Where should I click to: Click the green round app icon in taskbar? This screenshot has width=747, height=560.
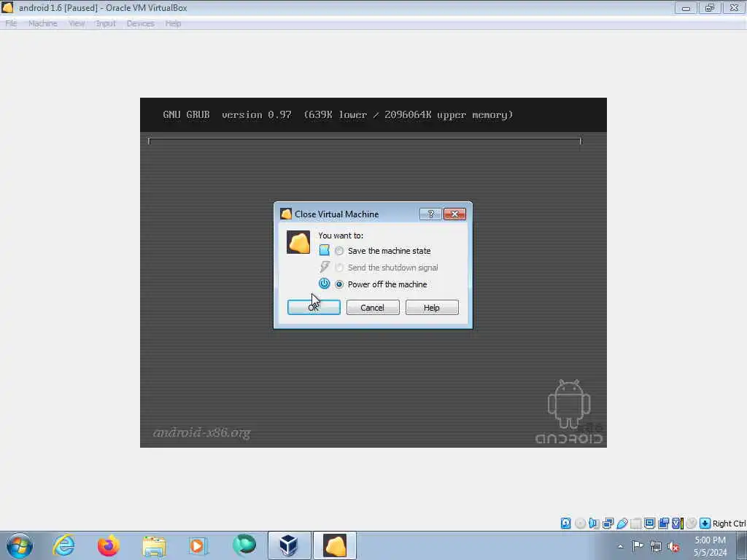[244, 545]
